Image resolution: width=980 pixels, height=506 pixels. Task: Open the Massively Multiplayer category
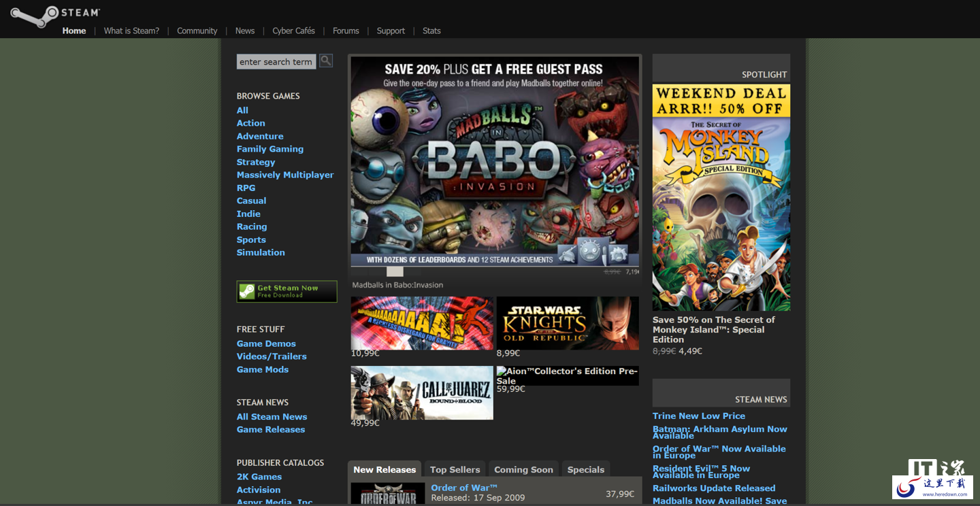click(285, 175)
